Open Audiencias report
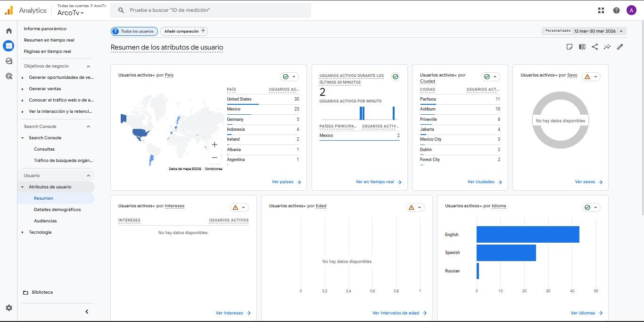 [x=45, y=221]
